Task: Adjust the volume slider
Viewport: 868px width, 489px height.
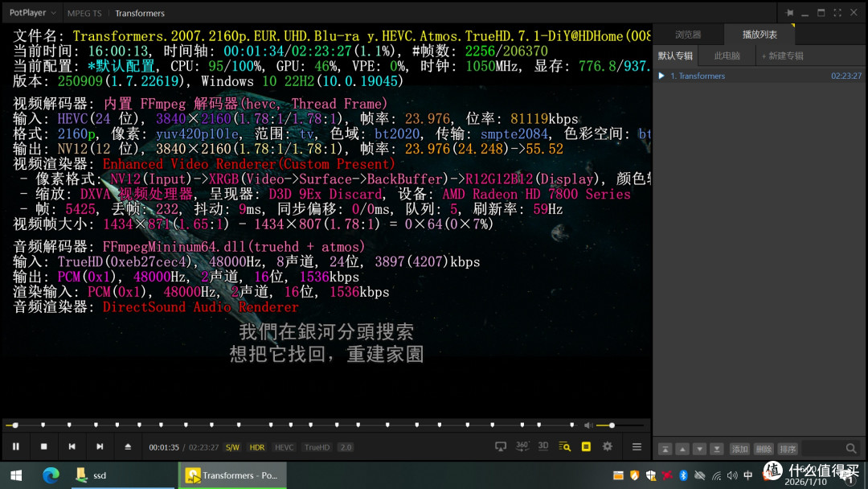Action: 620,425
